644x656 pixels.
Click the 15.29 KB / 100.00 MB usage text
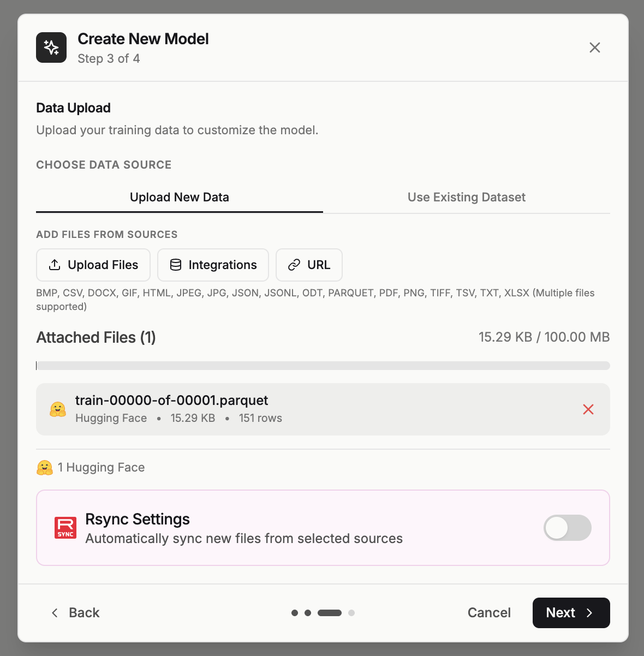pos(544,337)
